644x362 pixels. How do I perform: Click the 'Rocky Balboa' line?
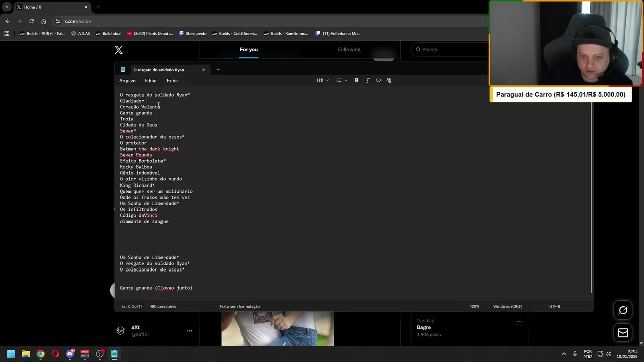[x=136, y=167]
